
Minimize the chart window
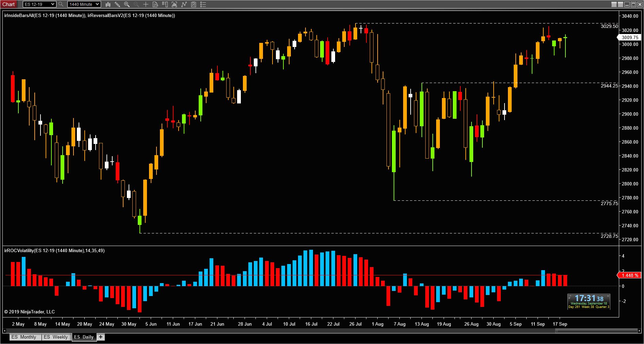(x=627, y=4)
